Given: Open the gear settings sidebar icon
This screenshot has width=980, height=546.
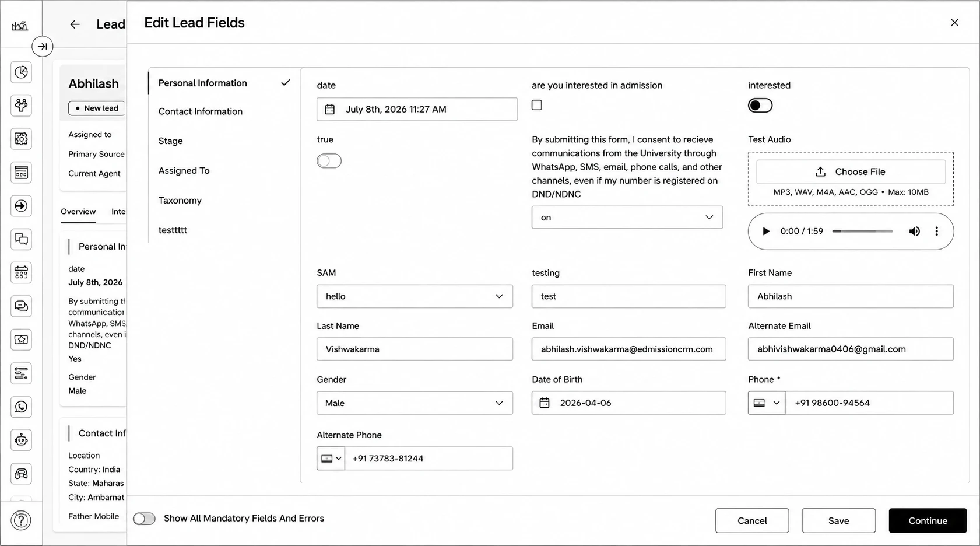Looking at the screenshot, I should 21,139.
